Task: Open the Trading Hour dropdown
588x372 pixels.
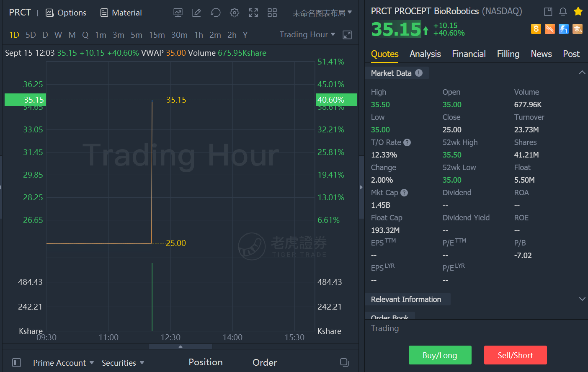Action: 307,34
